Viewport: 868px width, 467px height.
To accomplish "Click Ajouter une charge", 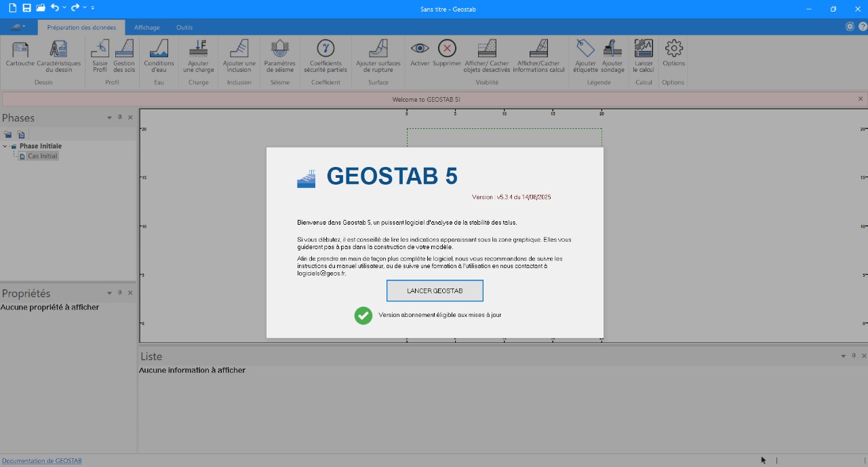I will [199, 56].
